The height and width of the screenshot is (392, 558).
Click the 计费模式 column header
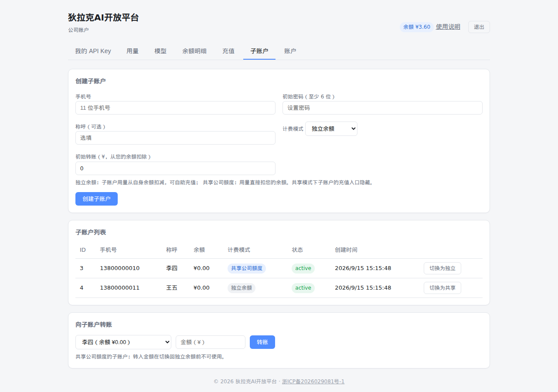tap(239, 250)
